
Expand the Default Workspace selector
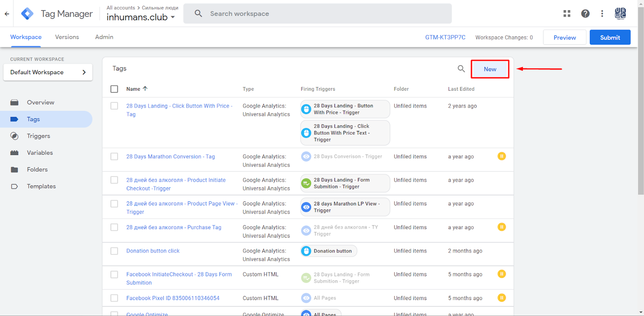point(48,72)
